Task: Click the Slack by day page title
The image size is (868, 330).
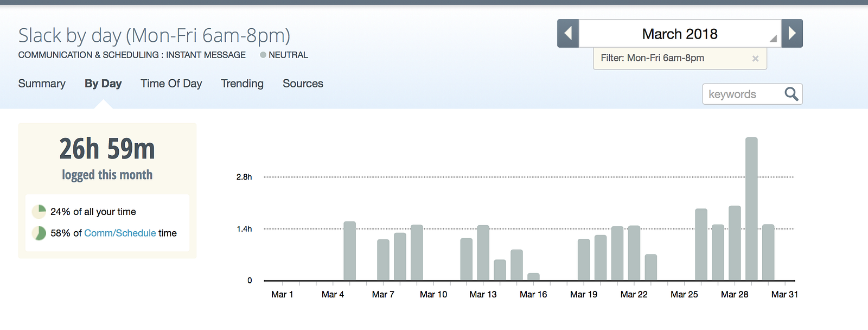Action: click(x=154, y=35)
